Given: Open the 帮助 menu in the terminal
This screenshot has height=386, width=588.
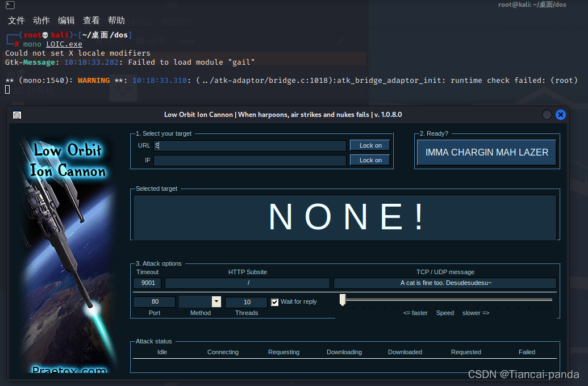Looking at the screenshot, I should [116, 20].
